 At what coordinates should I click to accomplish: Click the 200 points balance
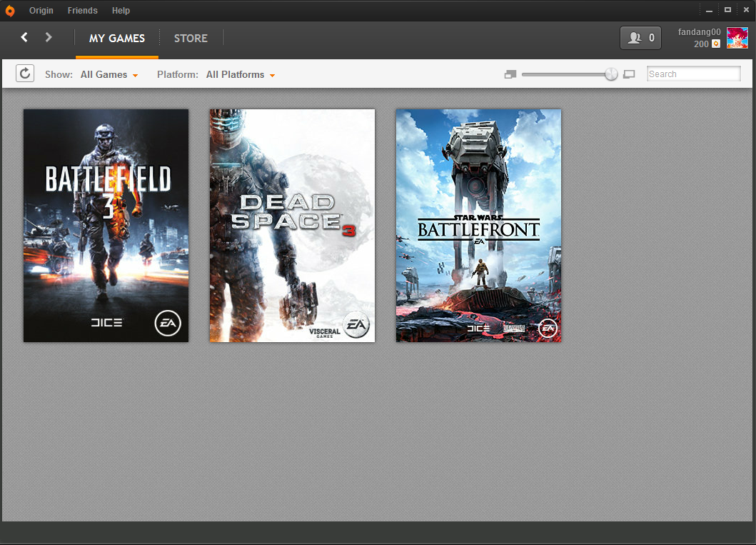701,44
